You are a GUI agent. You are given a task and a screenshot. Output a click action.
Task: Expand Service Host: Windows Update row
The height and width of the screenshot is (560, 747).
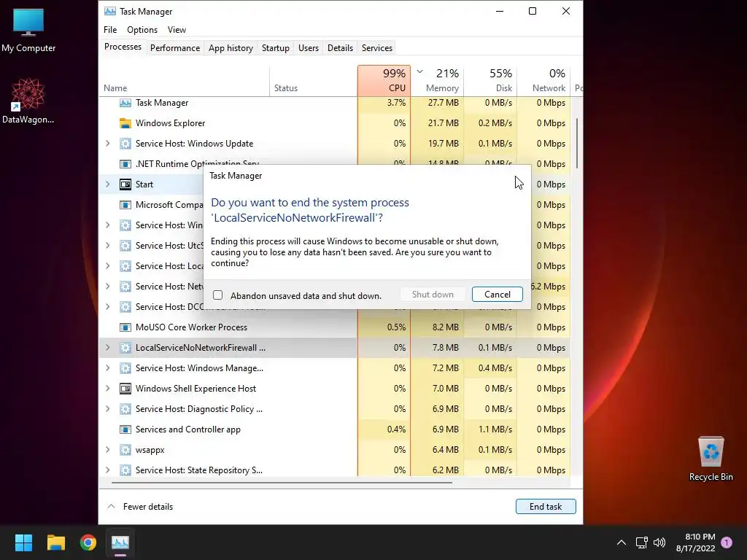(x=108, y=144)
